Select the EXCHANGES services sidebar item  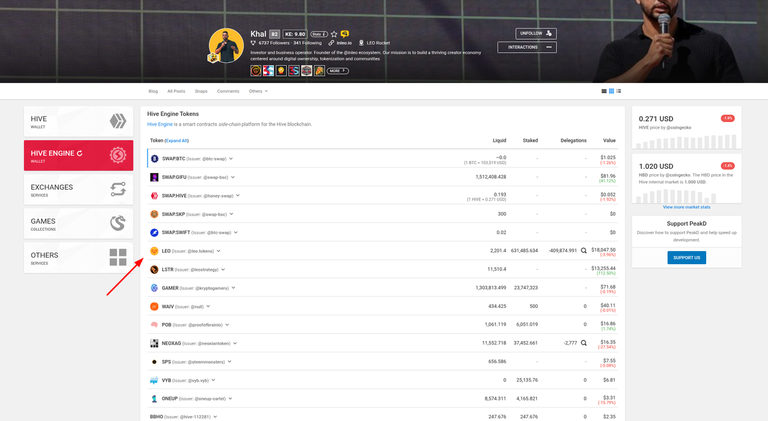click(x=78, y=189)
